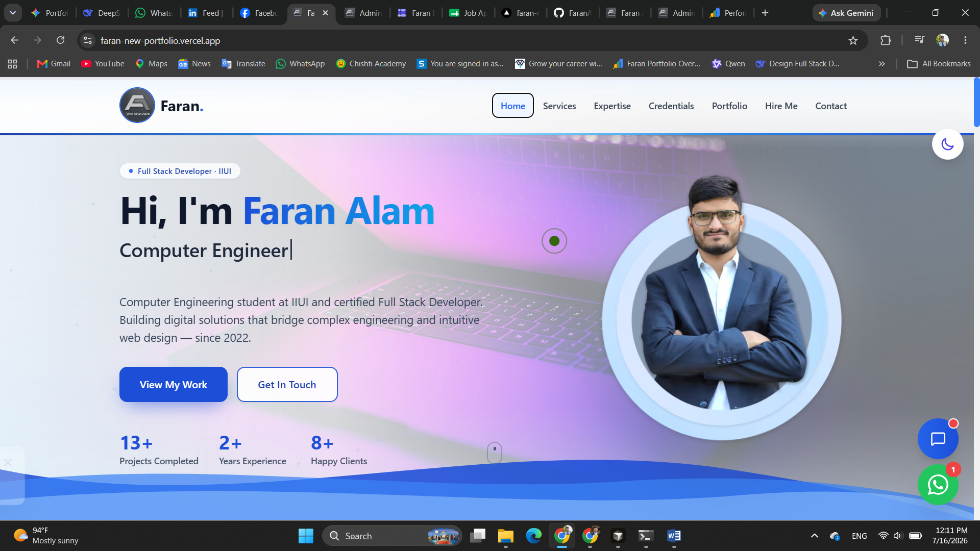
Task: Open the Windows Start menu
Action: pyautogui.click(x=306, y=536)
